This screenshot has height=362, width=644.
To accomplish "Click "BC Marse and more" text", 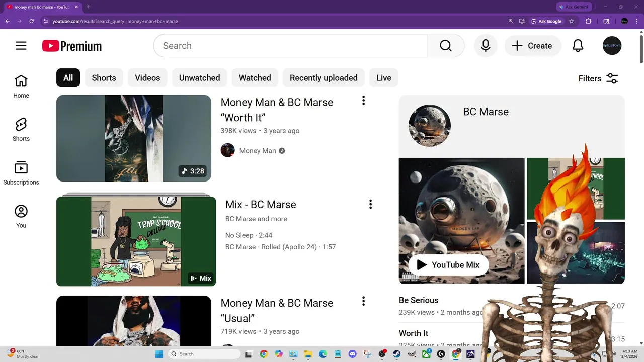I will [256, 219].
